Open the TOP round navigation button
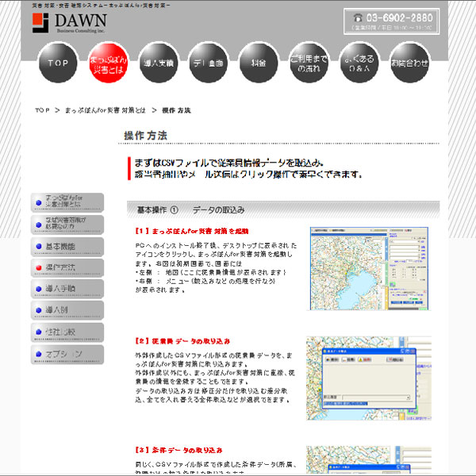 [58, 63]
